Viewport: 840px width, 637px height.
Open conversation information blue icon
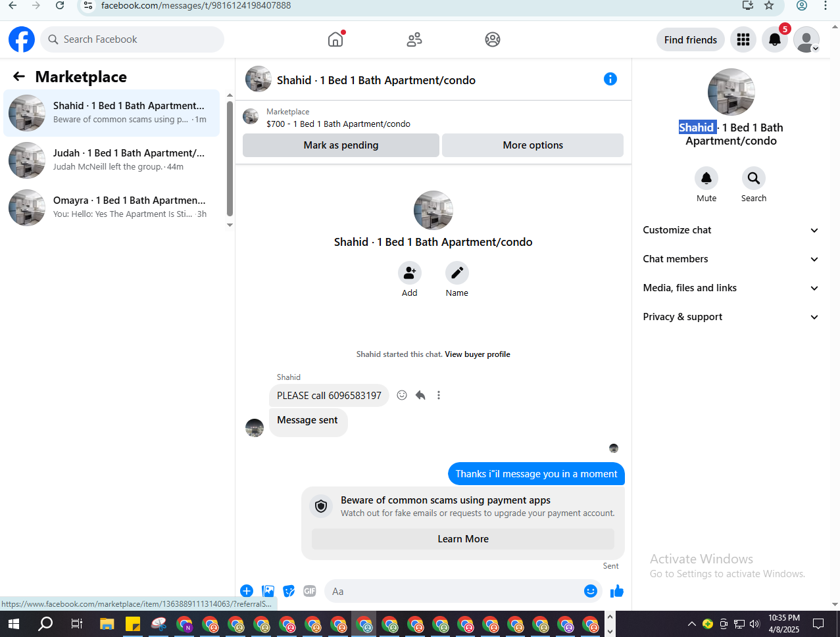coord(610,79)
